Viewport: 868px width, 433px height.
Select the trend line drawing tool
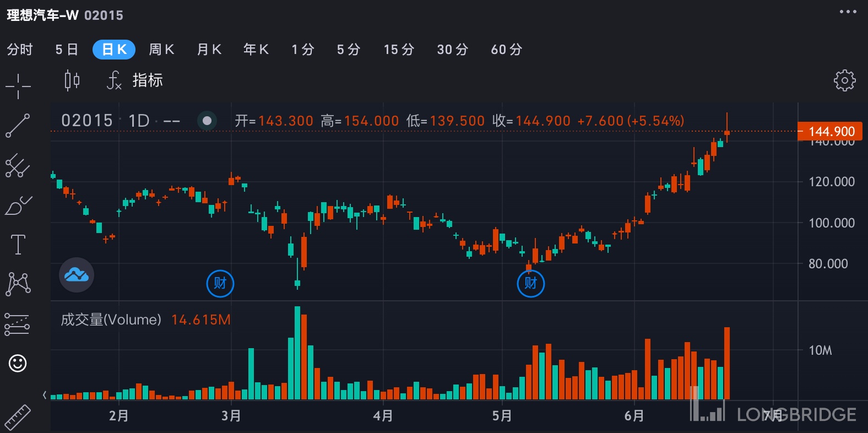coord(18,126)
